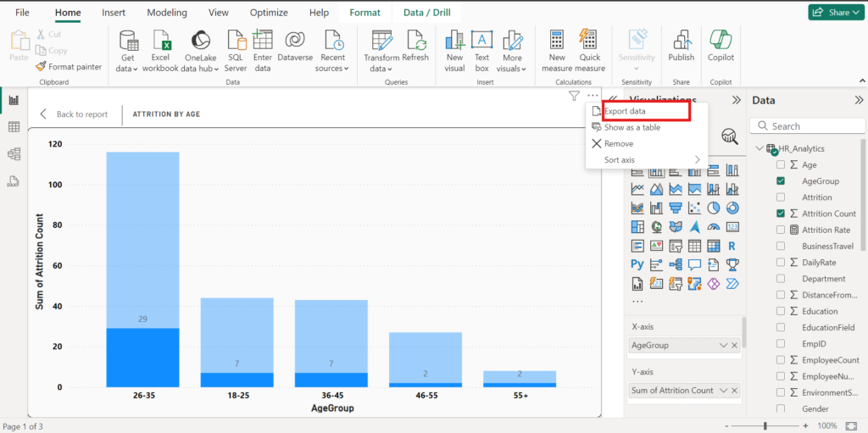
Task: Choose the Line chart visualization
Action: point(637,189)
